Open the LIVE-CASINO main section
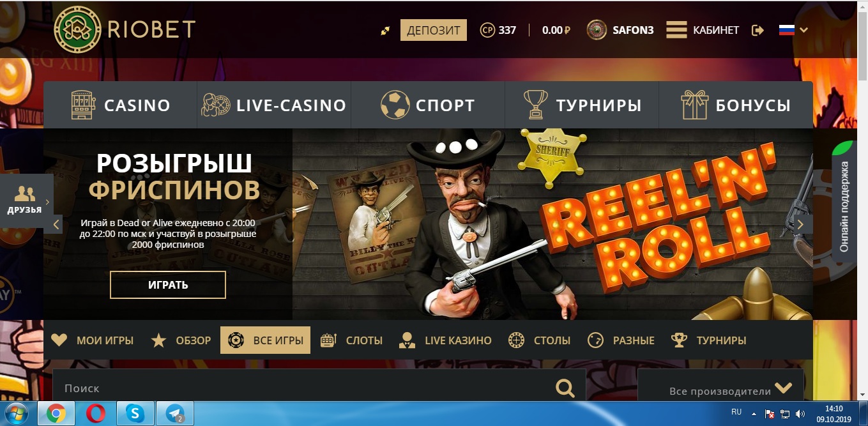Viewport: 868px width, 426px height. pyautogui.click(x=274, y=105)
